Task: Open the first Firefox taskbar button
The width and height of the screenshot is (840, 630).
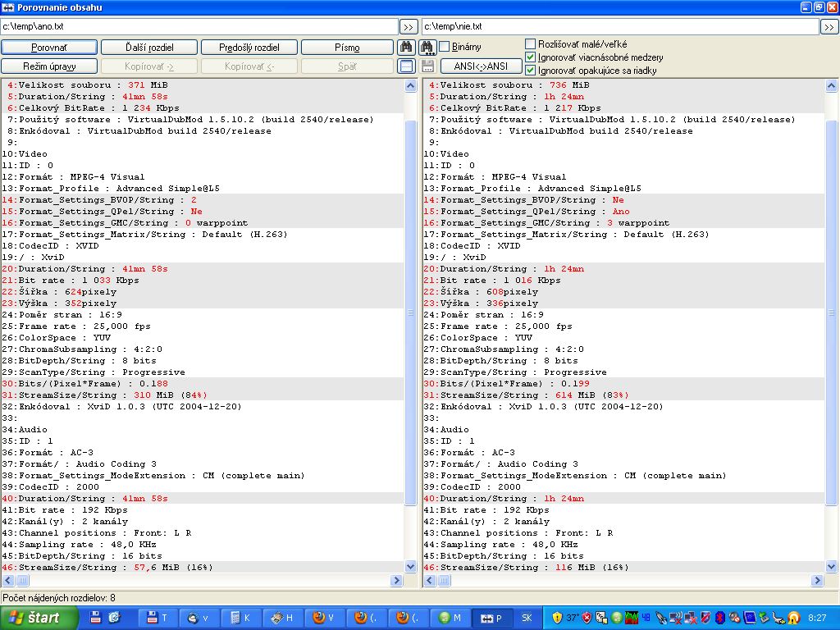Action: click(x=326, y=617)
